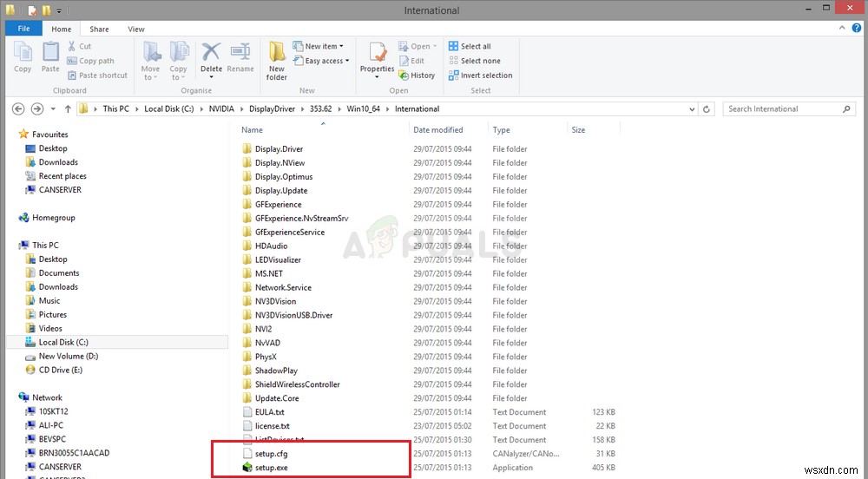Refresh the current folder view
Viewport: 868px width, 479px height.
[x=707, y=109]
